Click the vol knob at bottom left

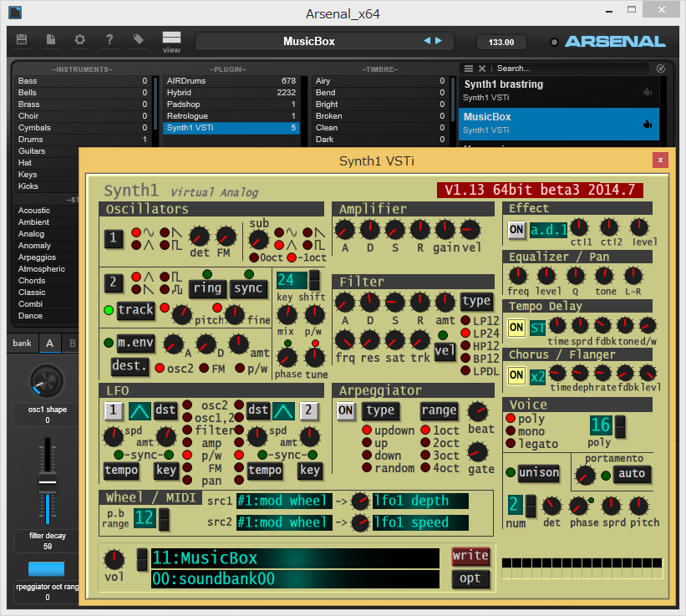114,559
